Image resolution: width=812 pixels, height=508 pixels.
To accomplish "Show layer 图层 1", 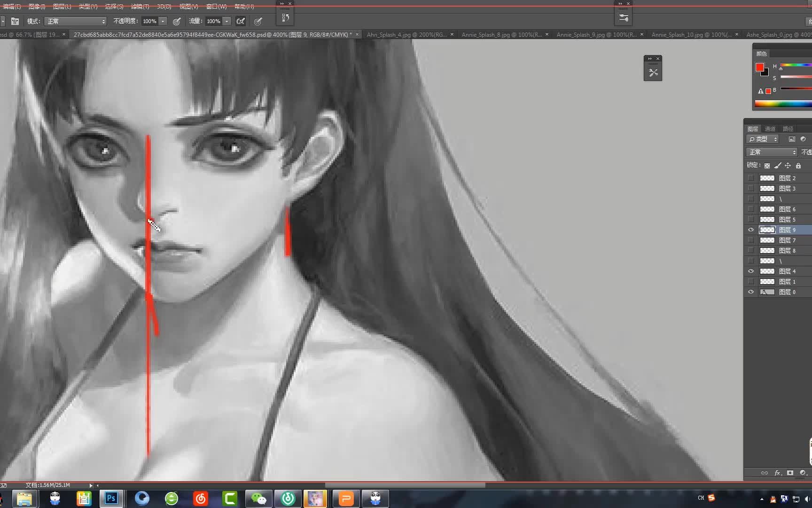I will pos(751,282).
